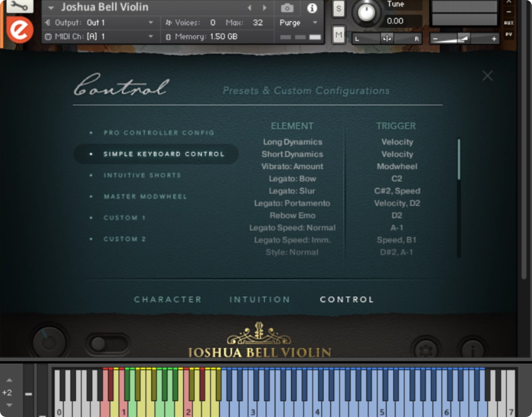This screenshot has width=532, height=417.
Task: Click the pan center icon
Action: (387, 38)
